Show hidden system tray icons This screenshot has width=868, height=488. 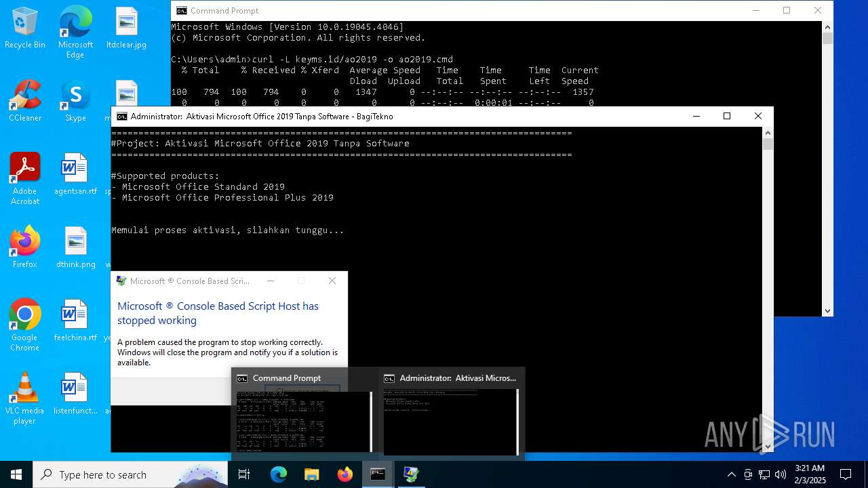coord(731,474)
